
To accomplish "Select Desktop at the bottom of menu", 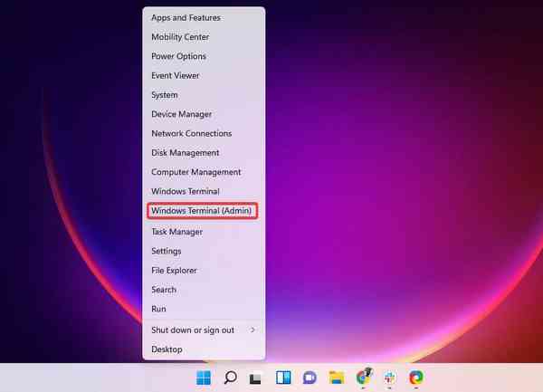I will click(167, 349).
